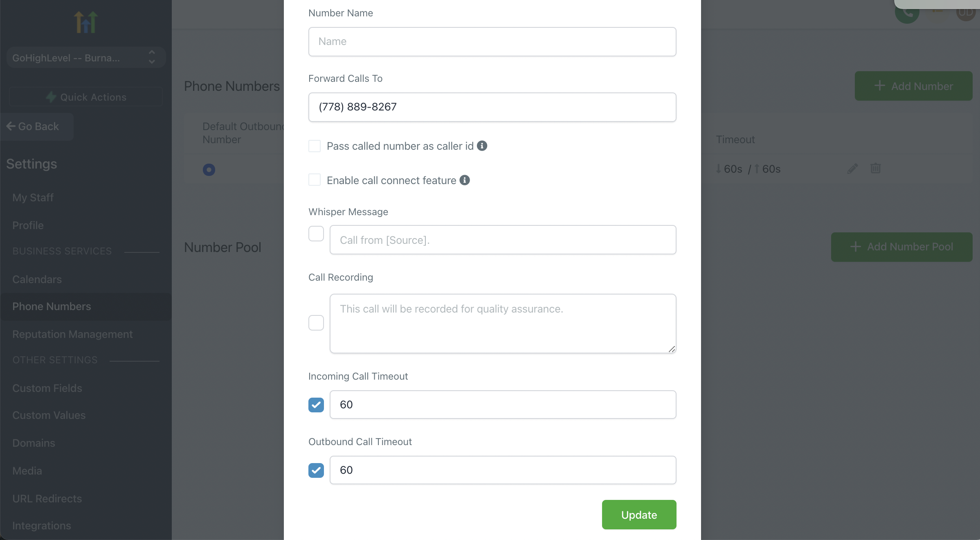This screenshot has width=980, height=540.
Task: Open Reputation Management in settings sidebar
Action: 72,334
